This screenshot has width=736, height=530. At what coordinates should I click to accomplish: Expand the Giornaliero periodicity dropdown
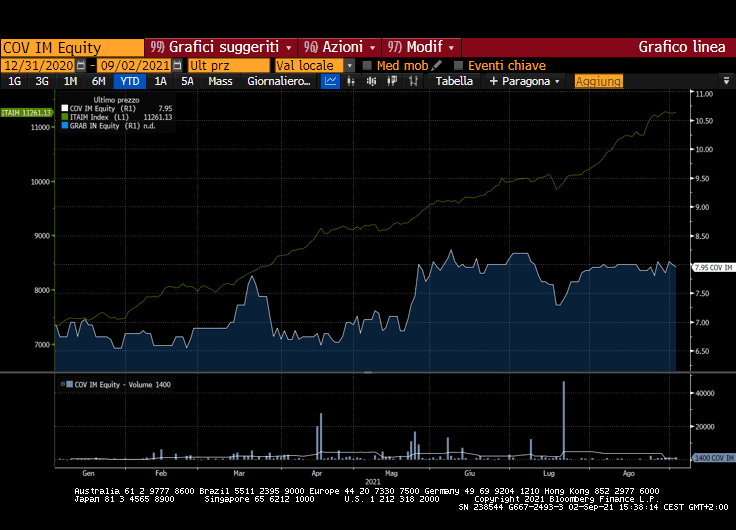[279, 81]
